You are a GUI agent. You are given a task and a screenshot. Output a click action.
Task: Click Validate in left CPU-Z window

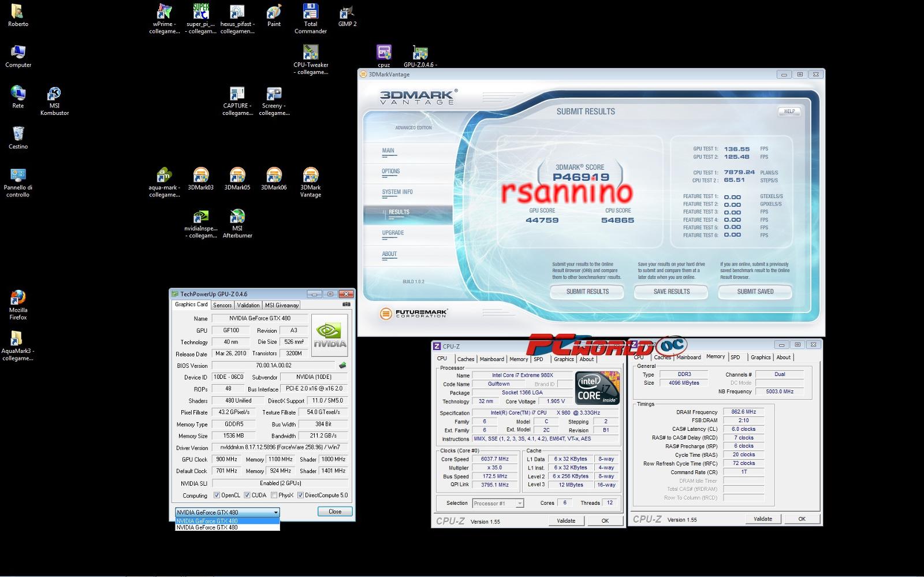566,520
